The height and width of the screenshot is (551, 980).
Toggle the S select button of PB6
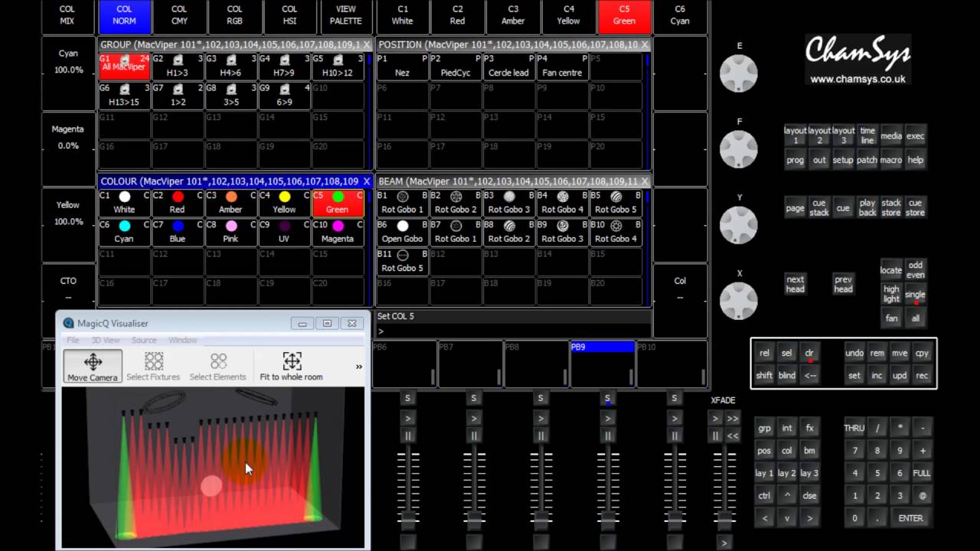coord(407,398)
